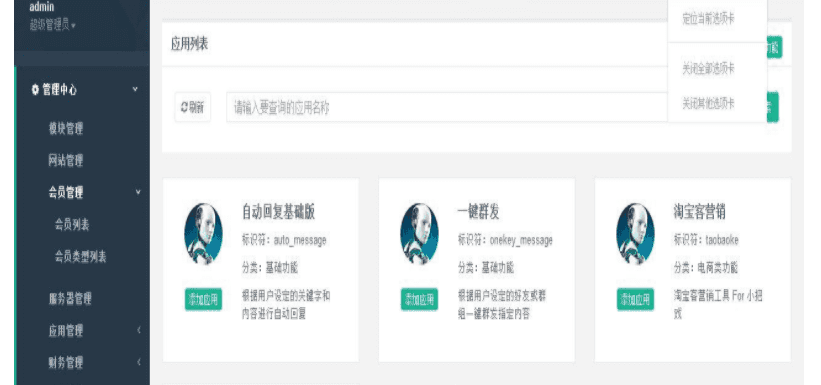Select 应用管理 sidebar item
The image size is (821, 385).
(66, 331)
